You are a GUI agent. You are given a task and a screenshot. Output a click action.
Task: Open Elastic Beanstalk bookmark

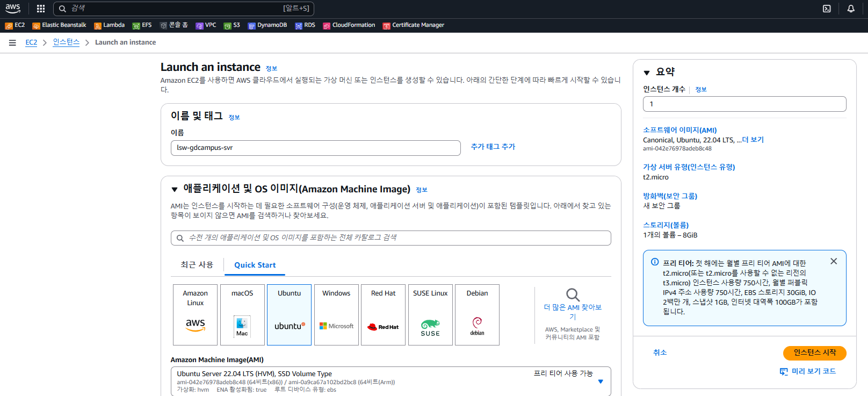click(59, 25)
